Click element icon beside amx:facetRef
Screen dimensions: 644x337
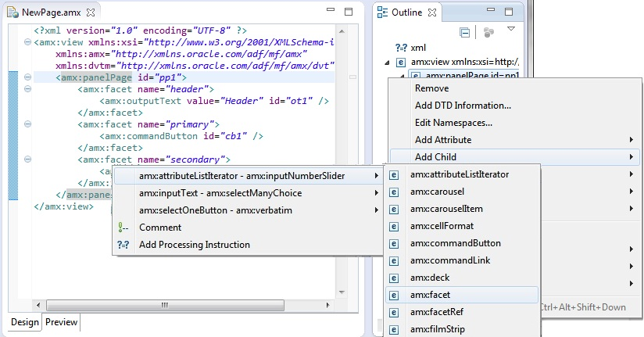coord(394,313)
